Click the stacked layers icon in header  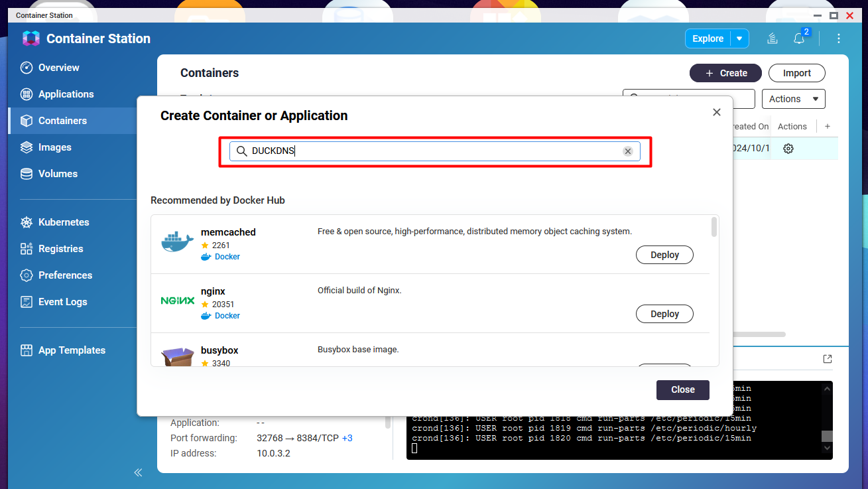[772, 38]
